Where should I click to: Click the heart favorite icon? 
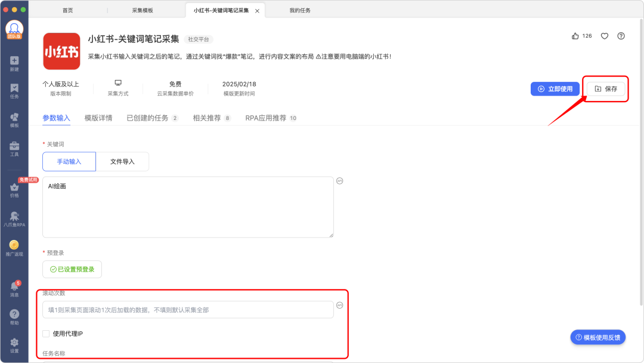click(605, 36)
